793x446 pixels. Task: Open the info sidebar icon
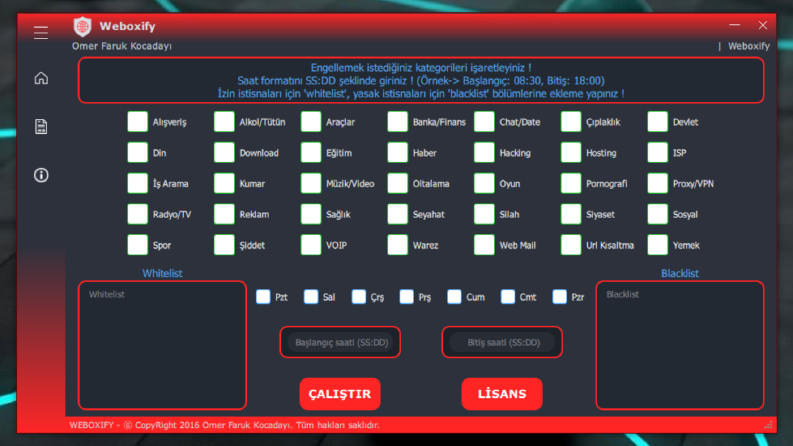click(x=41, y=175)
